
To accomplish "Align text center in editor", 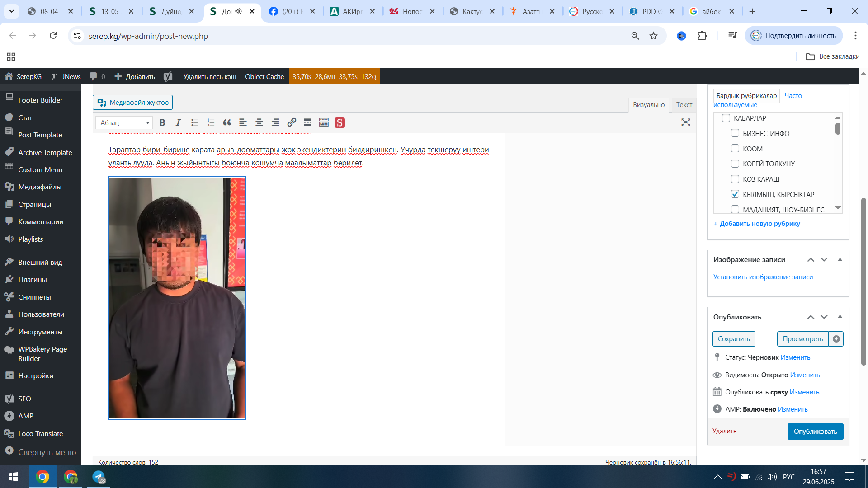I will 259,122.
